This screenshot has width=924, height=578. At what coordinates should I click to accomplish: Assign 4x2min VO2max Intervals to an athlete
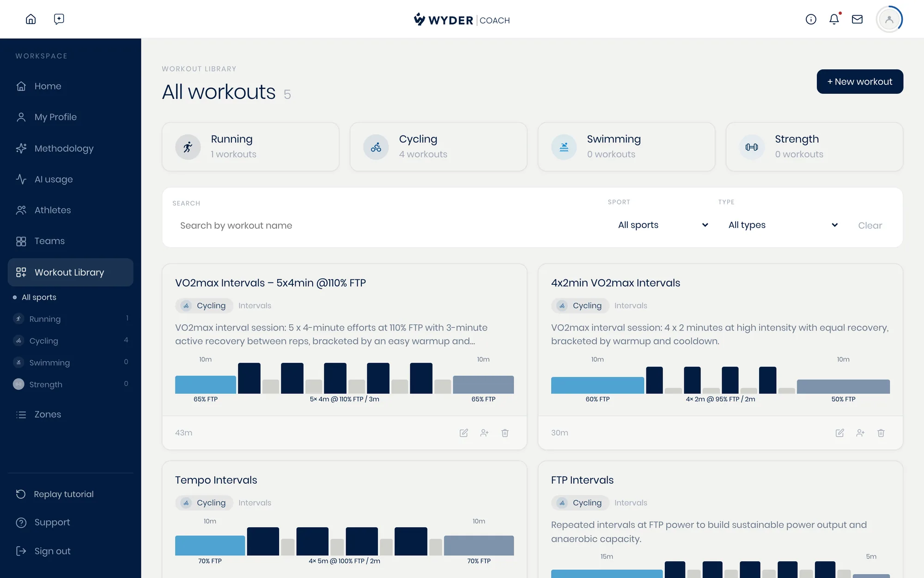click(x=860, y=433)
